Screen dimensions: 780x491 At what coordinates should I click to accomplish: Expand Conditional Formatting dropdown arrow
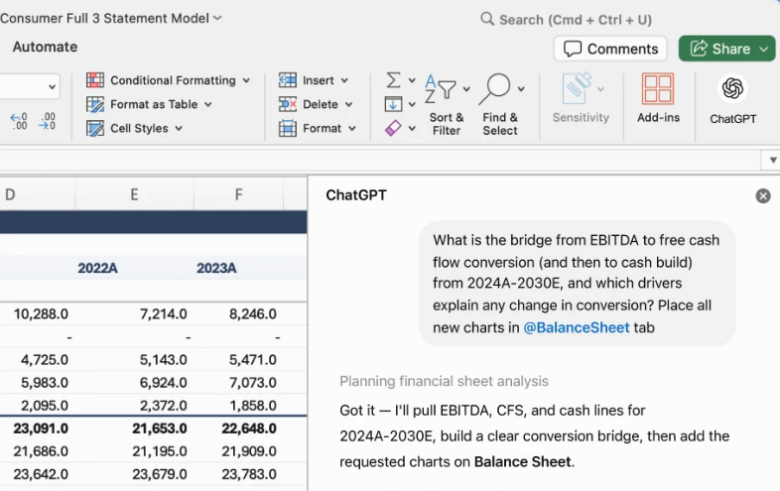(246, 81)
